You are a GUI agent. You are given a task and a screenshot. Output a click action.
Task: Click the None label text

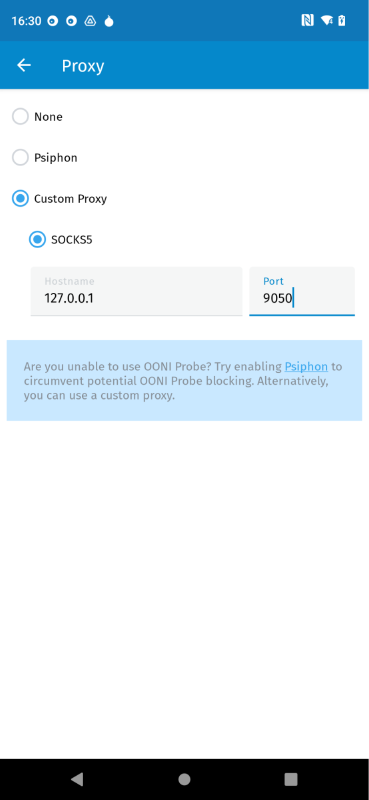tap(48, 117)
